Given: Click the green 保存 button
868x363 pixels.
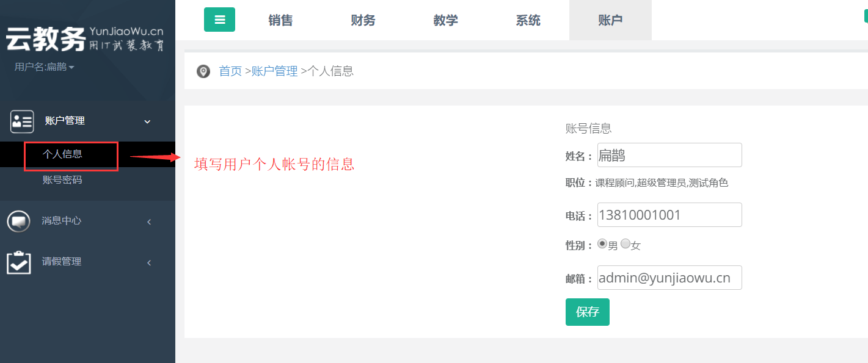Looking at the screenshot, I should [588, 312].
